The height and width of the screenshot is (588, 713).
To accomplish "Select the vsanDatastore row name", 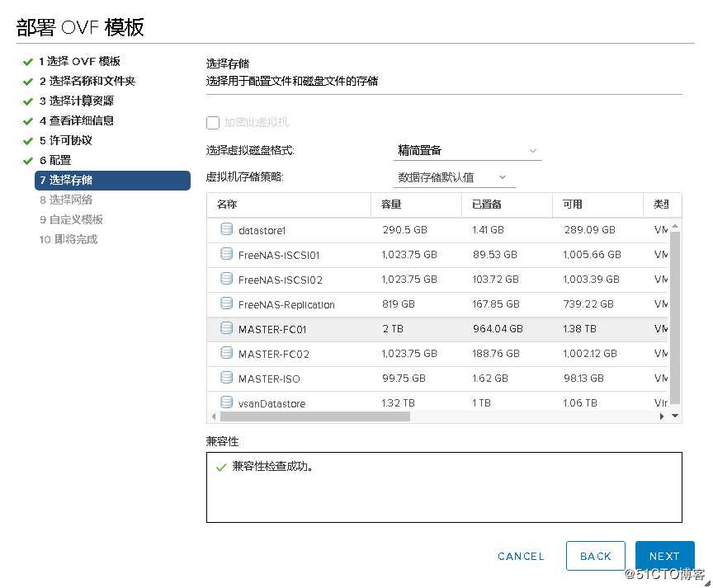I will (x=272, y=403).
